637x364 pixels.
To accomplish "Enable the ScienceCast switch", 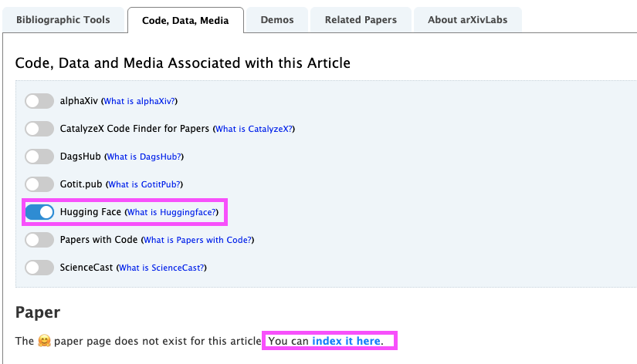I will point(39,268).
